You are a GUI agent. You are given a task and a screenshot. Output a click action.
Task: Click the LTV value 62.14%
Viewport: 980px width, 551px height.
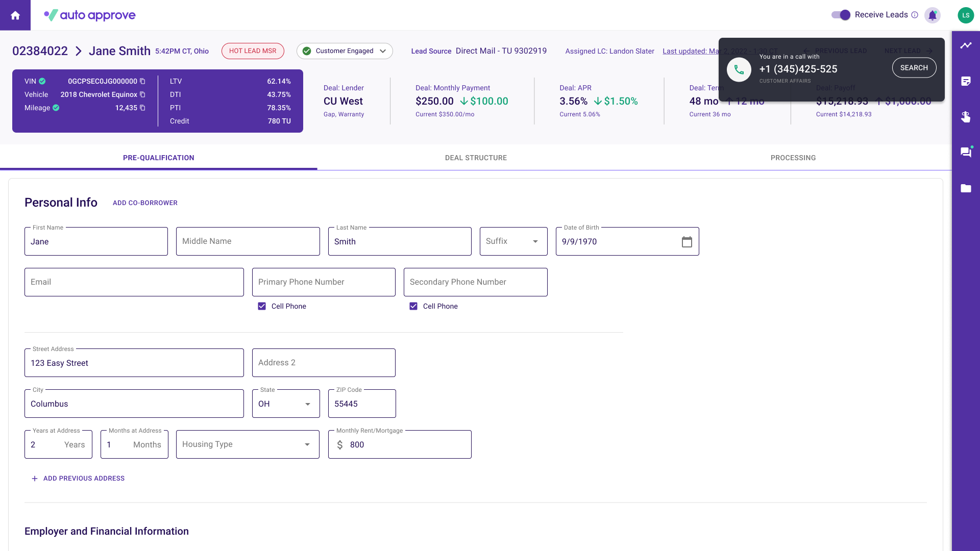[x=279, y=81]
